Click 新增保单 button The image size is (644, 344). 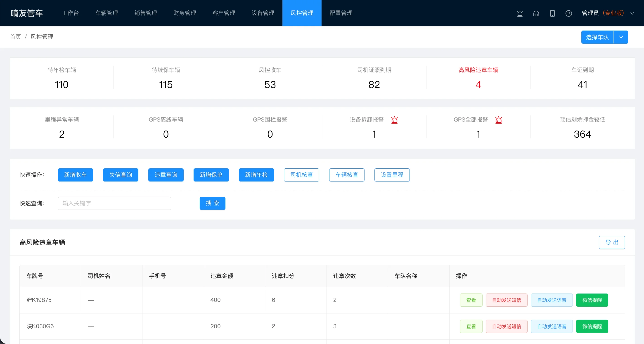point(211,175)
